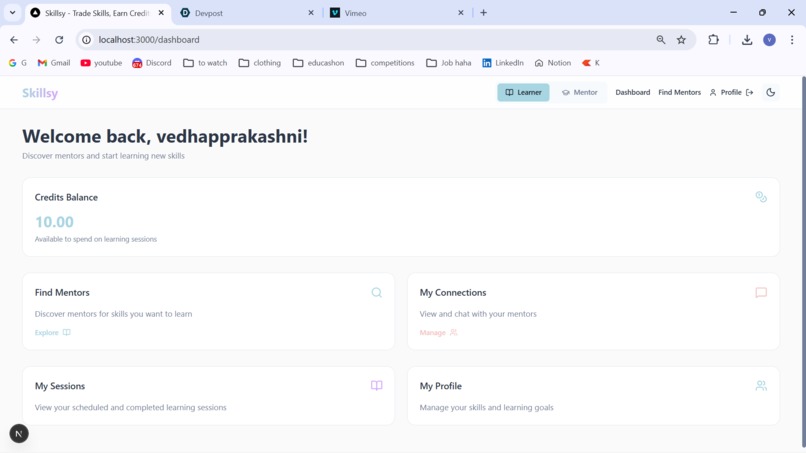Click Explore link in Find Mentors card

(x=52, y=333)
